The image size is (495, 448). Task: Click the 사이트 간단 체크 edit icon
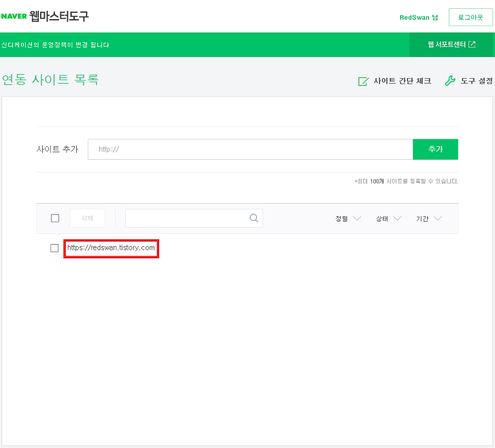coord(363,81)
